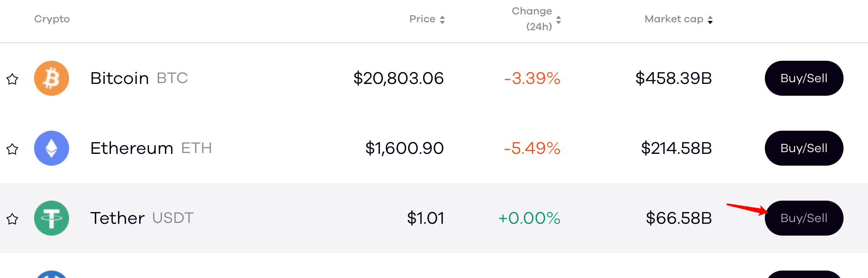This screenshot has height=278, width=868.
Task: Sort by Price using arrow icon
Action: click(x=442, y=20)
